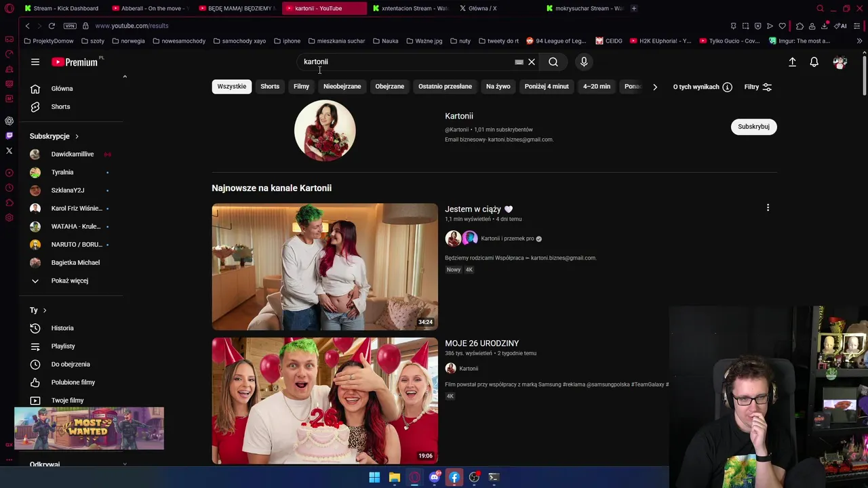This screenshot has width=868, height=488.
Task: Open Twitch in Opera sidebar
Action: coord(9,136)
